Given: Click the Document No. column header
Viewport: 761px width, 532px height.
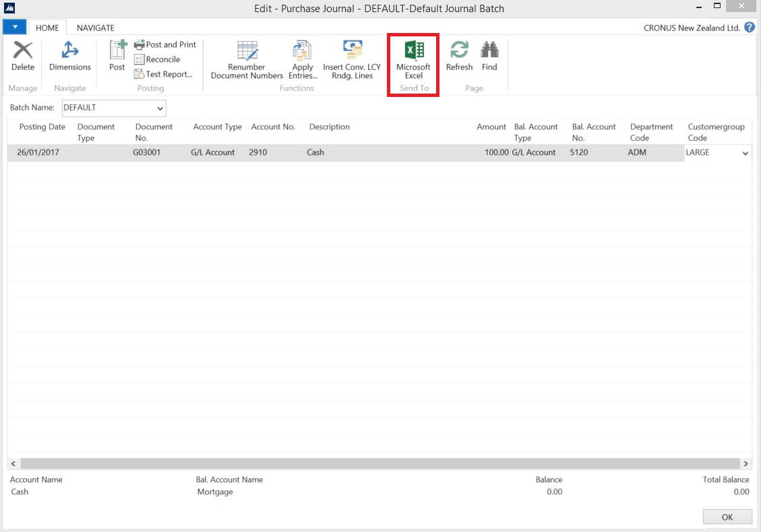Looking at the screenshot, I should coord(154,132).
